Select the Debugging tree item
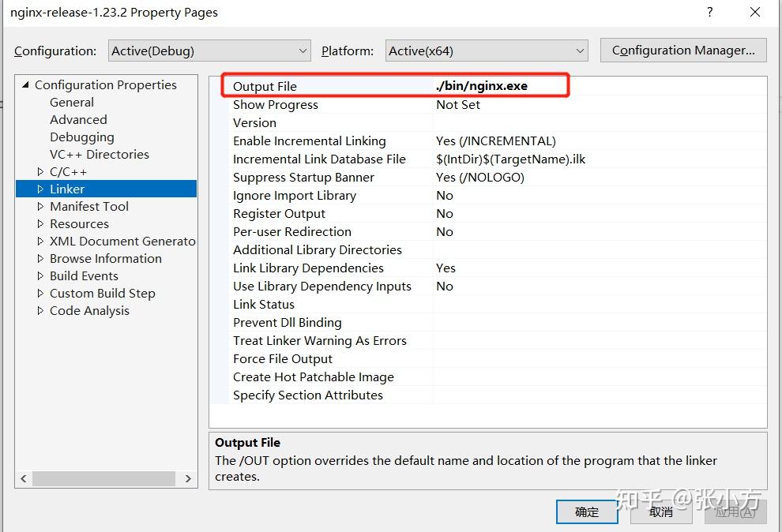This screenshot has width=782, height=532. point(82,137)
